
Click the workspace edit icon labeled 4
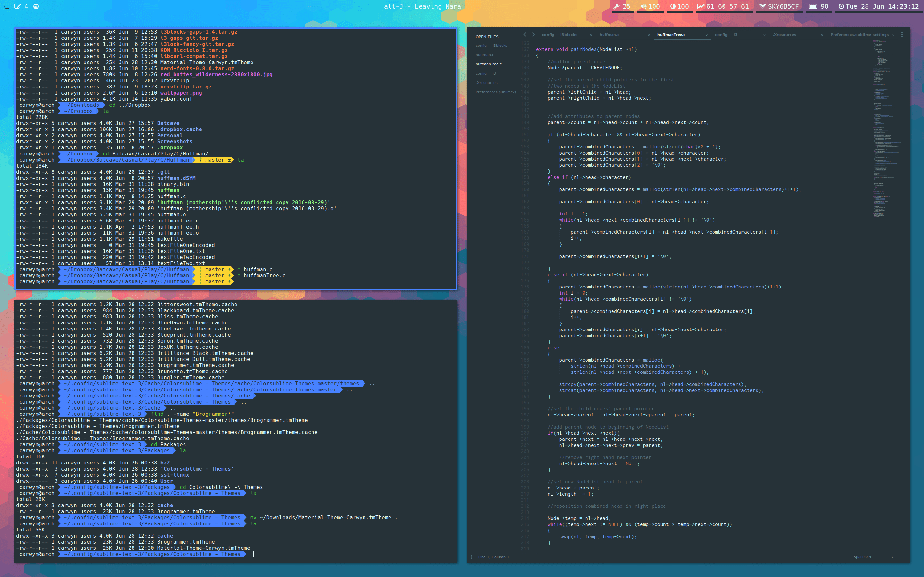tap(17, 6)
